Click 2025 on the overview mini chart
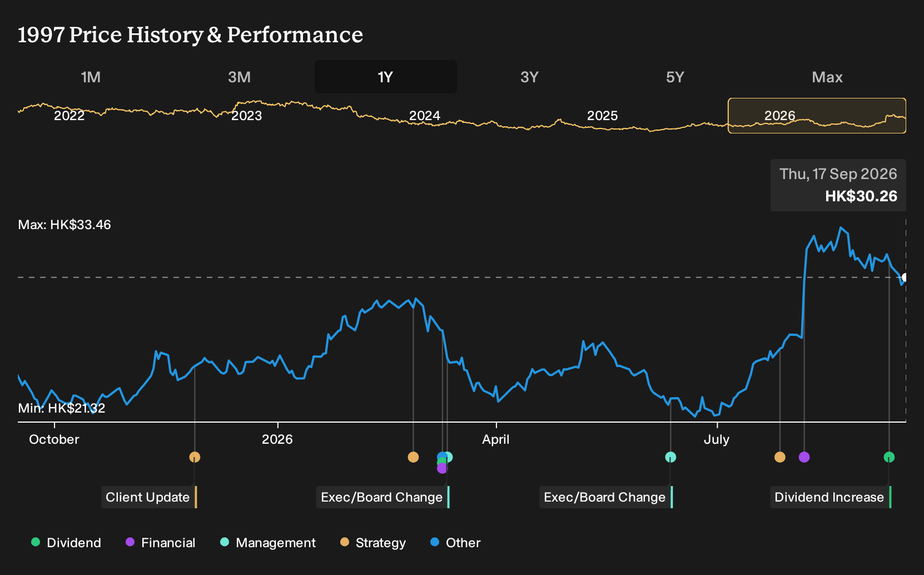The image size is (924, 575). [602, 116]
